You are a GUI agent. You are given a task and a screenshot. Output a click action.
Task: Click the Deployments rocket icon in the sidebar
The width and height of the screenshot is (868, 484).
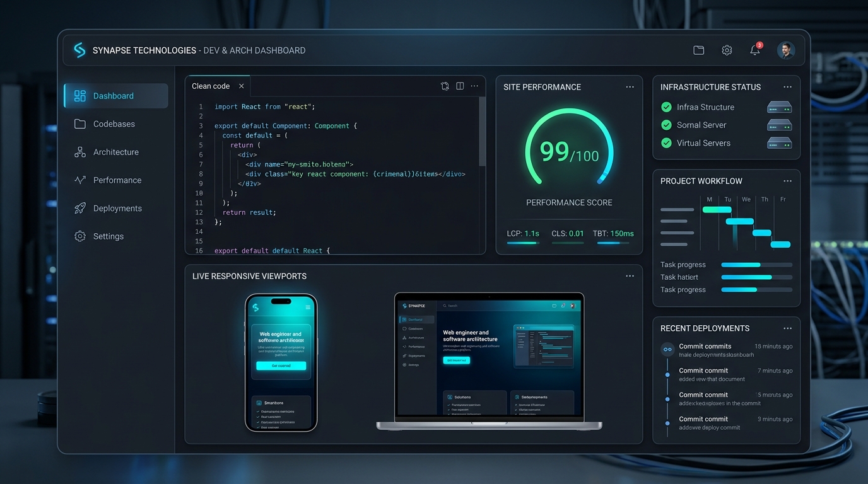(80, 208)
